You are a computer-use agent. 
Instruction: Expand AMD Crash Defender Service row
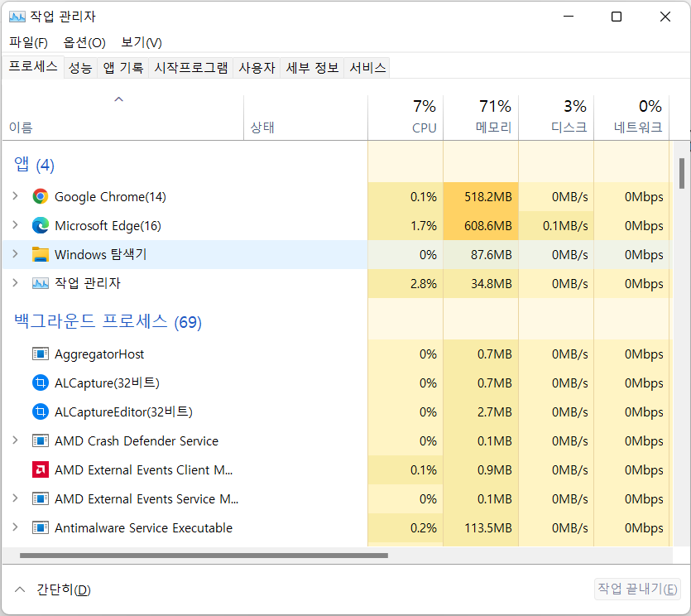tap(16, 440)
